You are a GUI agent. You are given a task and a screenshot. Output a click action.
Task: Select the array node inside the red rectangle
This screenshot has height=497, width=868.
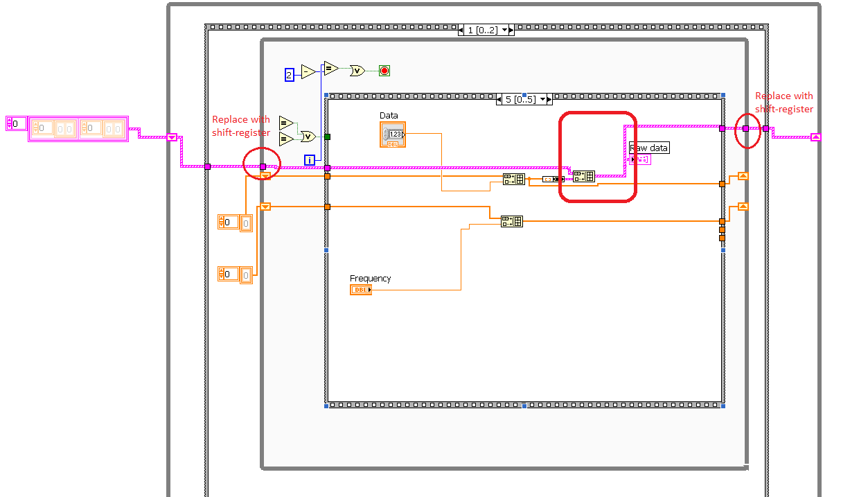[583, 176]
